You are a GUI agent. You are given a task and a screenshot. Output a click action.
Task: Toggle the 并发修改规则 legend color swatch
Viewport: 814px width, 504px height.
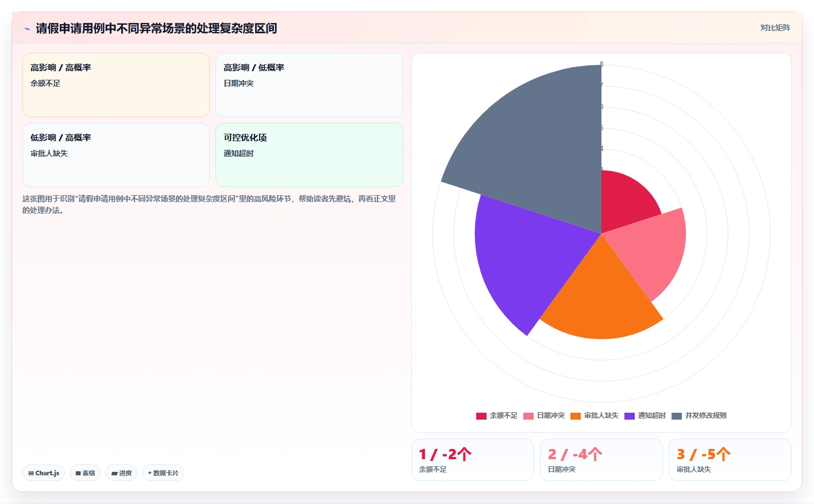pos(677,416)
